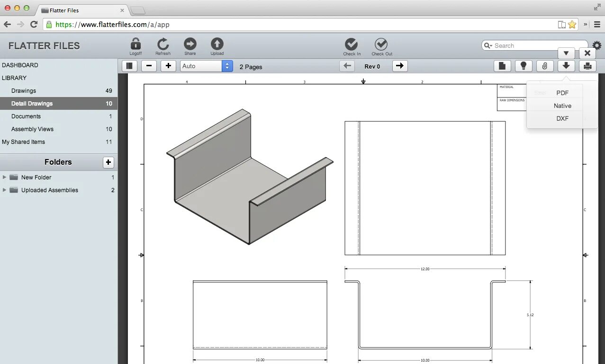The width and height of the screenshot is (605, 364).
Task: Click the Rev 0 label
Action: (372, 67)
